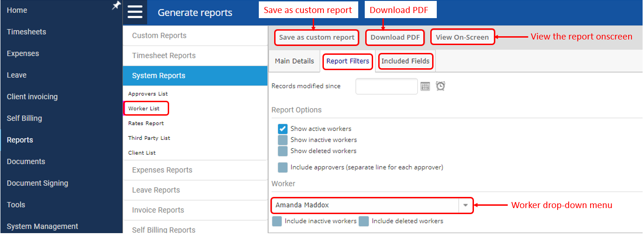Click the Amanda Maddox worker field

coord(365,205)
